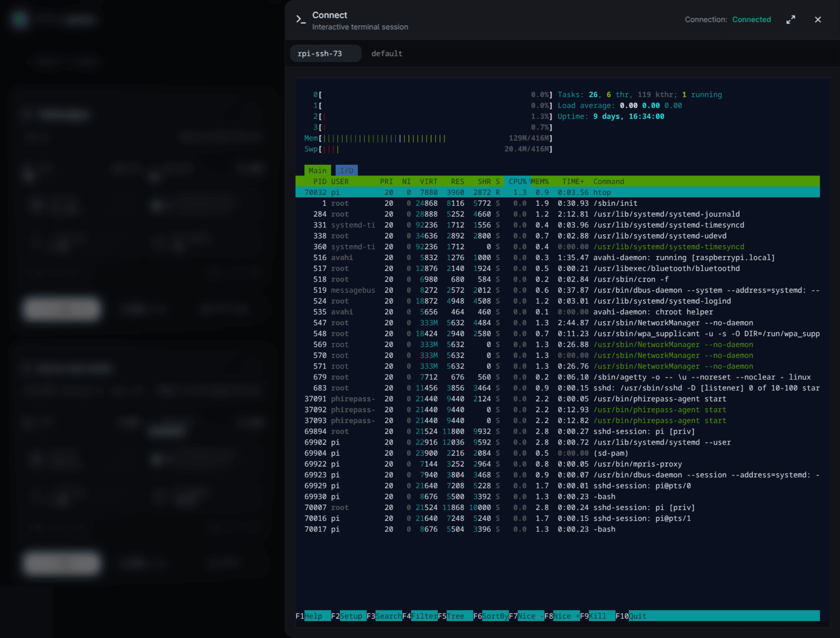Sort by the TIME+ column header
Screen dimensions: 840x638
(x=573, y=181)
